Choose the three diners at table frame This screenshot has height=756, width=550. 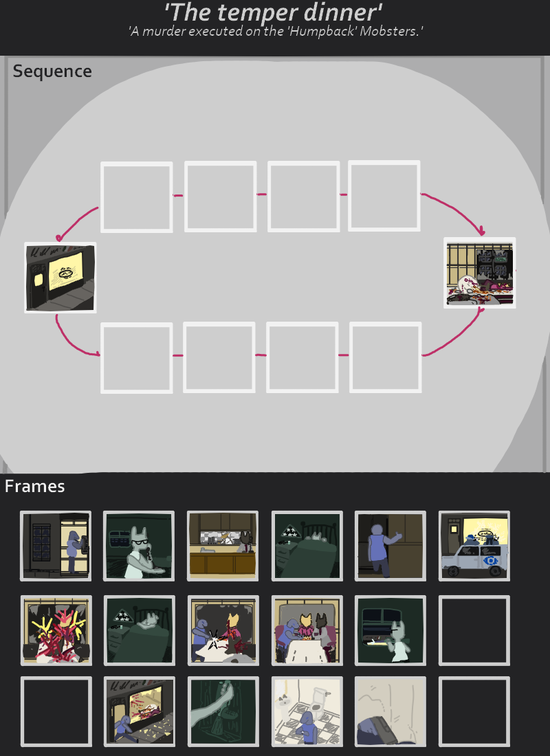click(307, 630)
